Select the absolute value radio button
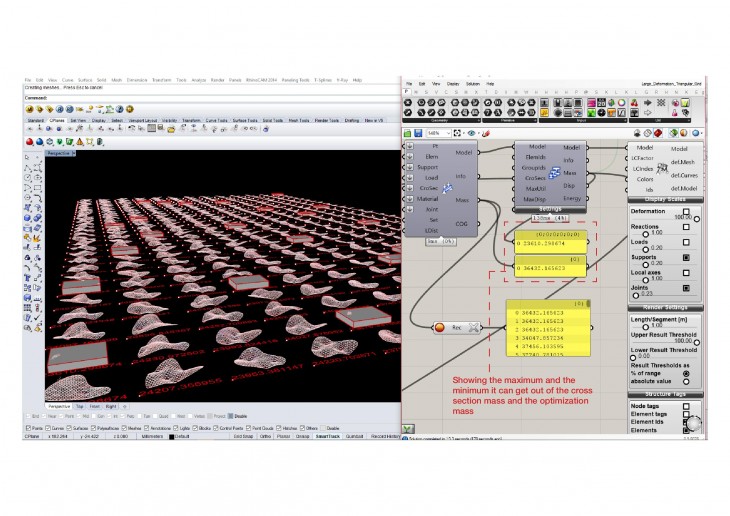The height and width of the screenshot is (516, 730). 685,380
